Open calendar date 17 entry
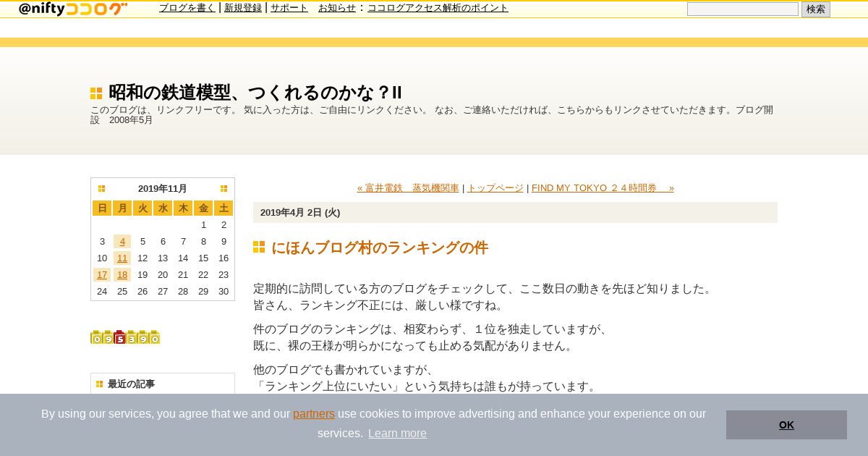 [x=102, y=275]
